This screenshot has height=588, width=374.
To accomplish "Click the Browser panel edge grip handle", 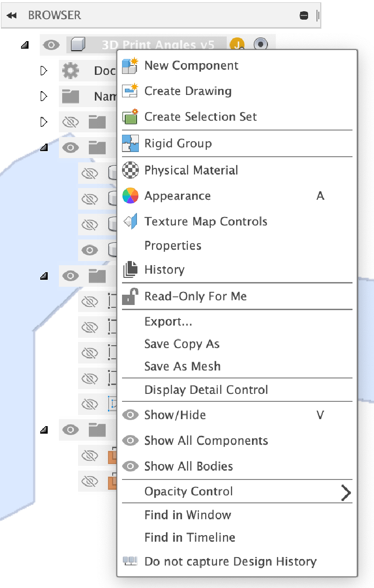I will 318,15.
